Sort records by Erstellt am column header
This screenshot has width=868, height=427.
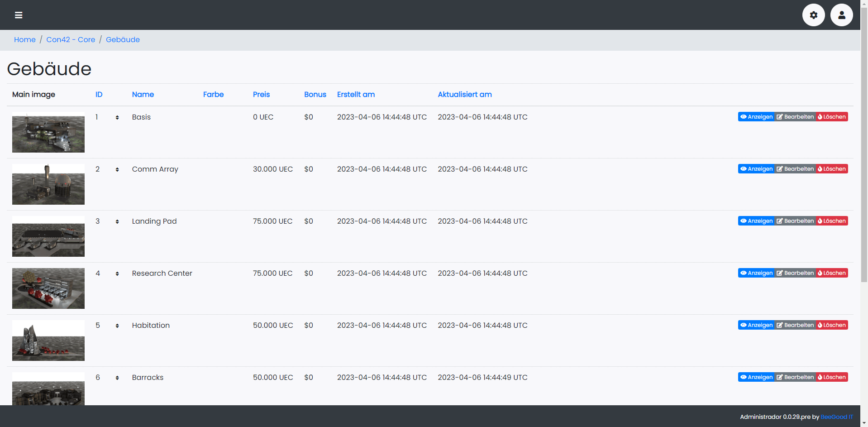tap(356, 95)
